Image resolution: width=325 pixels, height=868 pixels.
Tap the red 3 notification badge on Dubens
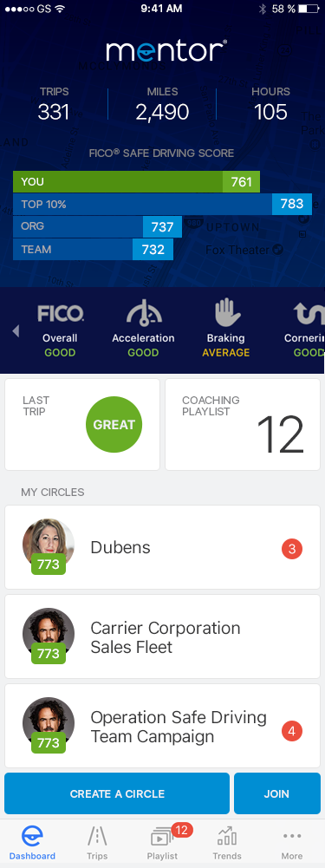coord(292,549)
